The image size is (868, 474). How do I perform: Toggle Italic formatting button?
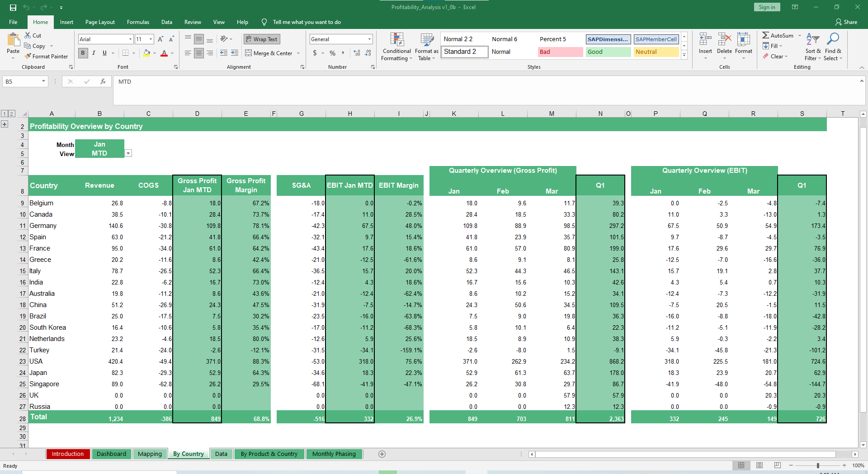click(x=94, y=53)
